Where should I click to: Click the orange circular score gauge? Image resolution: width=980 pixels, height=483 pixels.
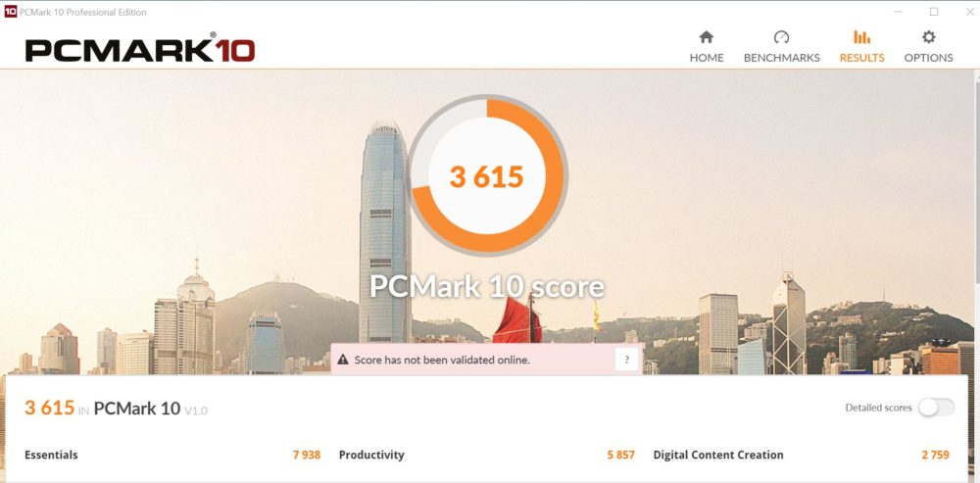(x=487, y=175)
